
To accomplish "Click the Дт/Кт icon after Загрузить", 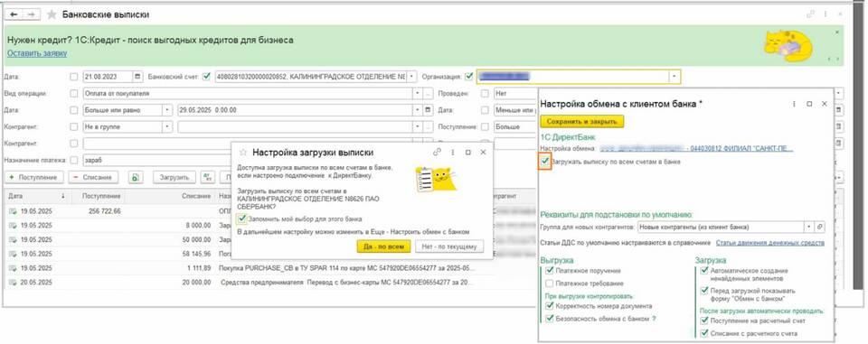I will [x=208, y=178].
